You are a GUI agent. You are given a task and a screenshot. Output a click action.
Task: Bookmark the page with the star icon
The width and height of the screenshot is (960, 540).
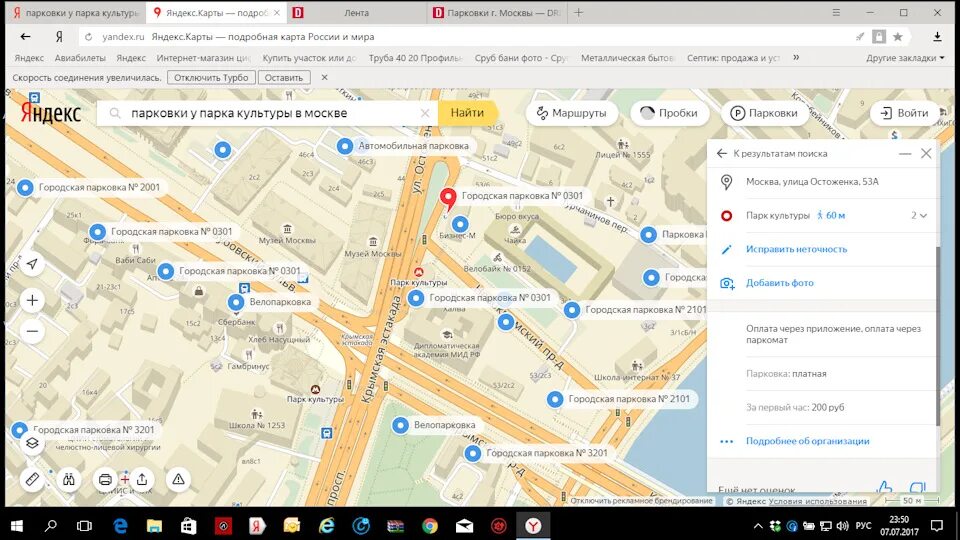898,37
